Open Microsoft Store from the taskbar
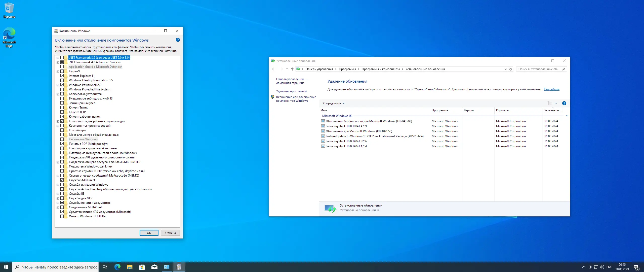 click(x=142, y=267)
